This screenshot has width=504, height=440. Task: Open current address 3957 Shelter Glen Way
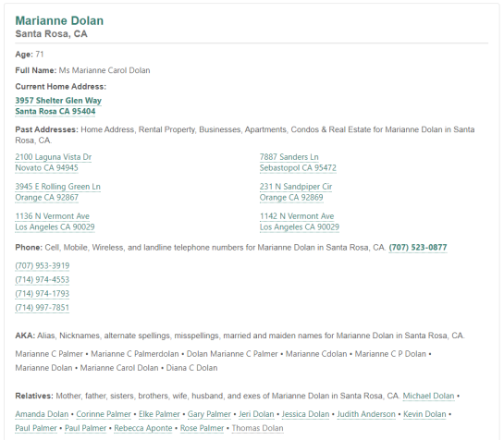click(58, 101)
